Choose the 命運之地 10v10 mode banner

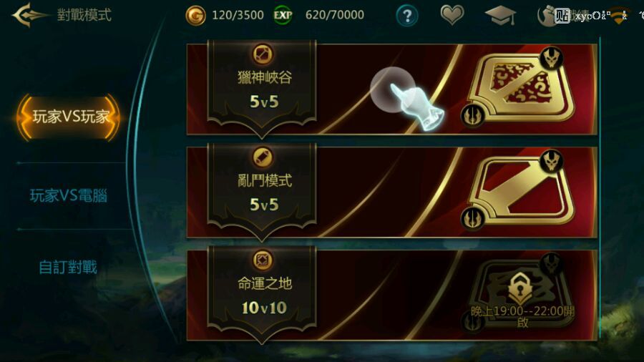(391, 295)
